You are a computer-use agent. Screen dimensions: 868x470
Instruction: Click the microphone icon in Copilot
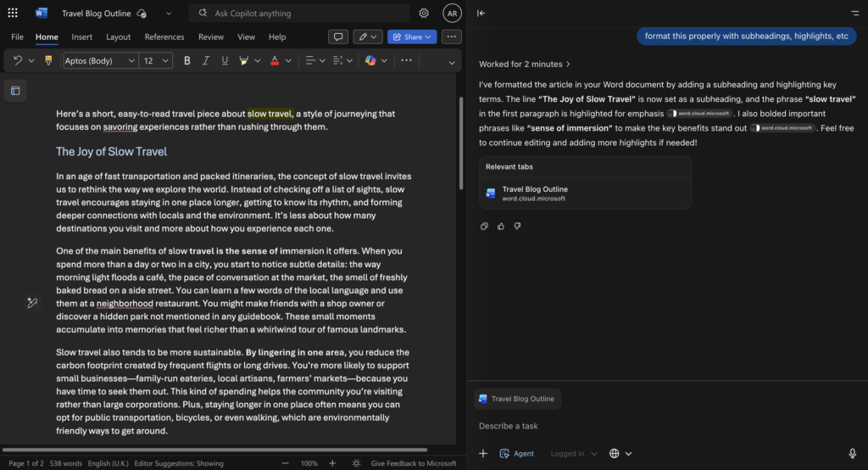pyautogui.click(x=852, y=454)
